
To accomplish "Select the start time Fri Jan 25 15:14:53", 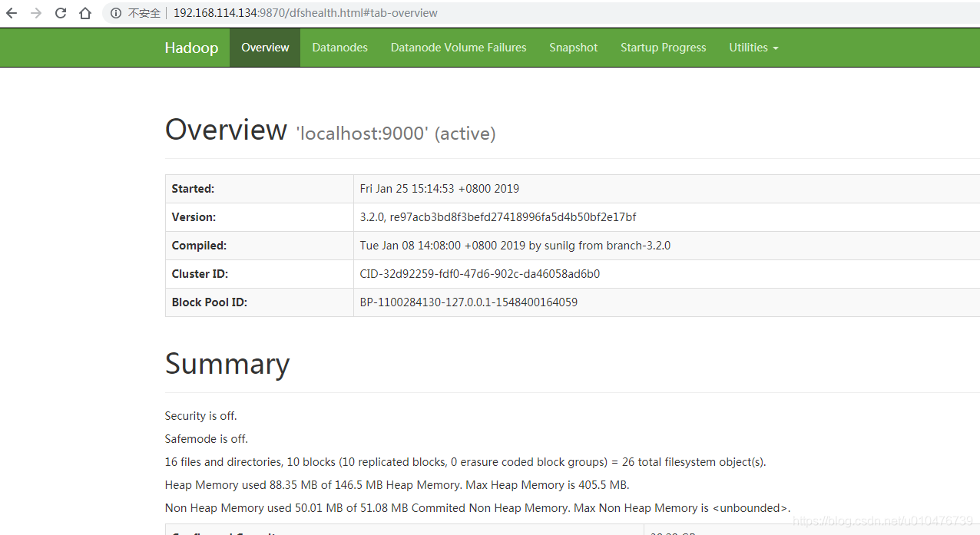I will click(x=439, y=189).
